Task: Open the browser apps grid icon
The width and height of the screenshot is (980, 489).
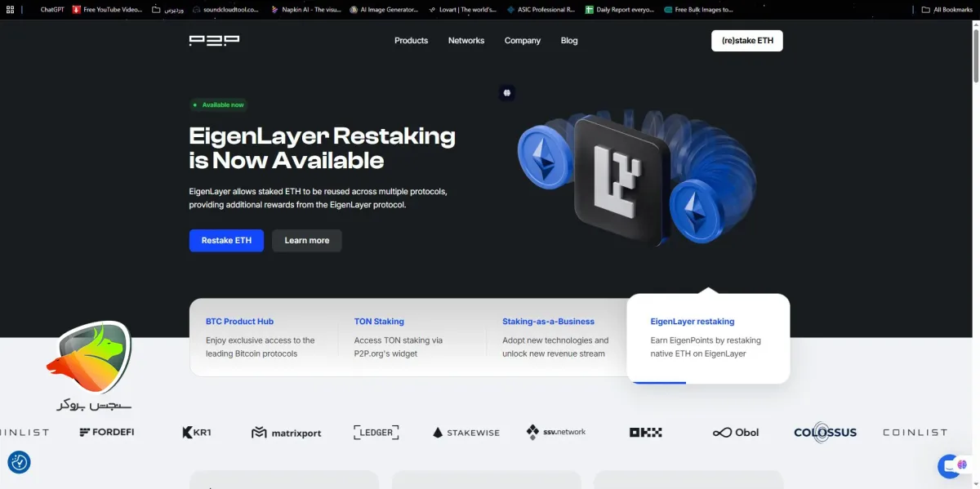Action: click(10, 10)
